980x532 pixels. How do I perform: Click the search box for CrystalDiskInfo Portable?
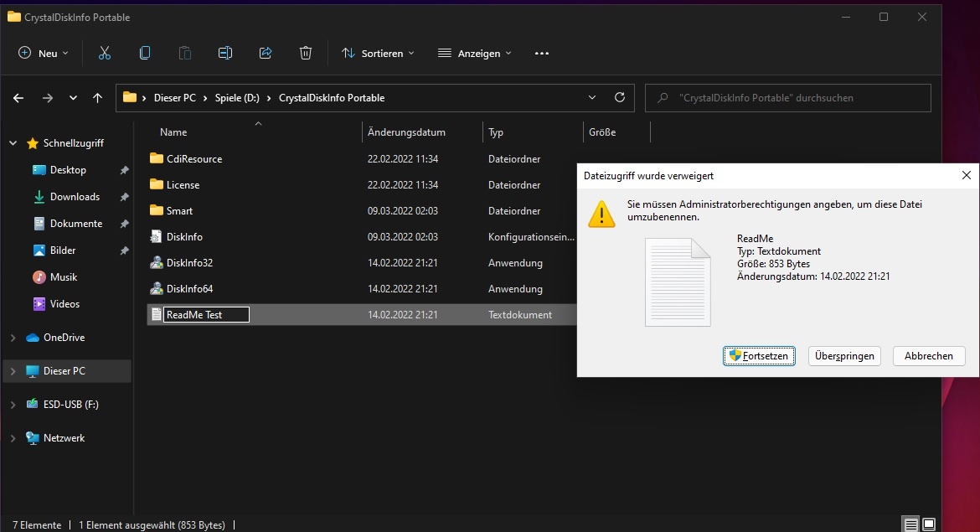[787, 97]
